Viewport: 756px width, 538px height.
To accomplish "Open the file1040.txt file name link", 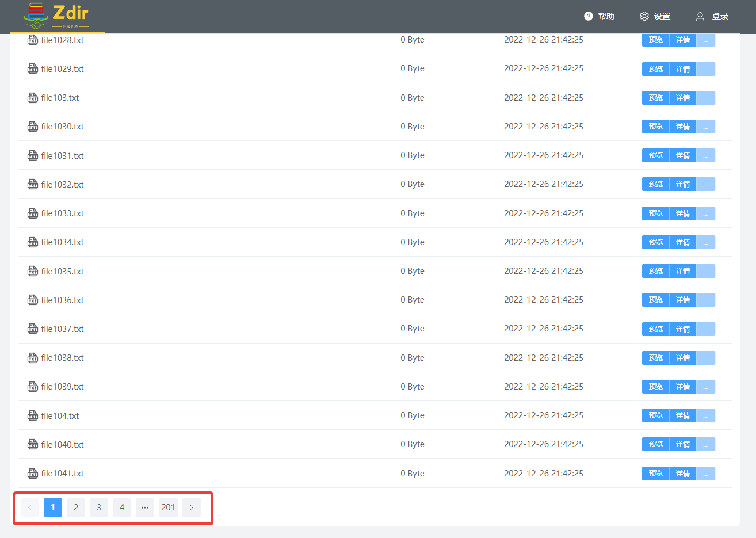I will coord(62,445).
